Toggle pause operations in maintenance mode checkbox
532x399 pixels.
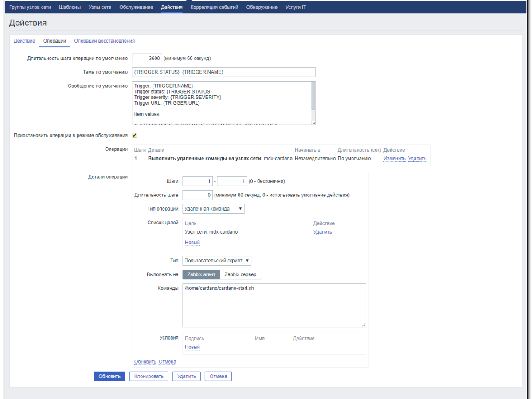(134, 135)
